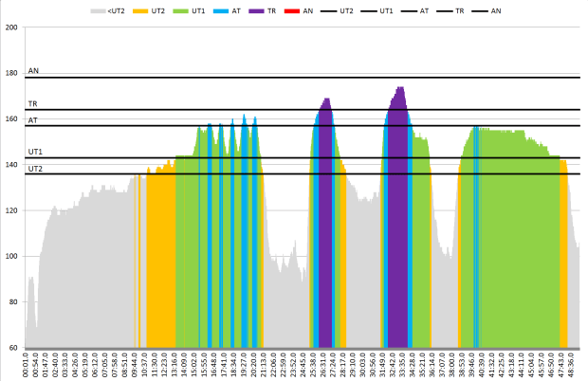
Task: Click the 140 value on vertical axis
Action: pos(11,165)
